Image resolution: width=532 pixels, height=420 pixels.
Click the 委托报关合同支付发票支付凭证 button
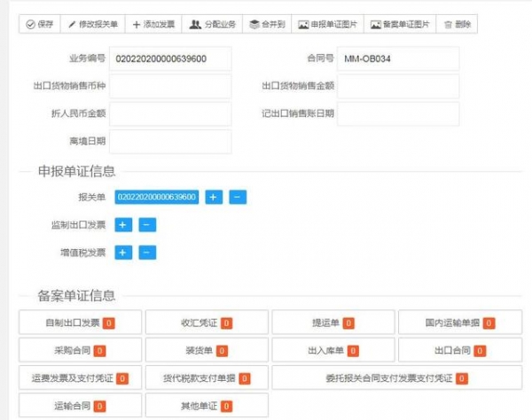tap(396, 378)
